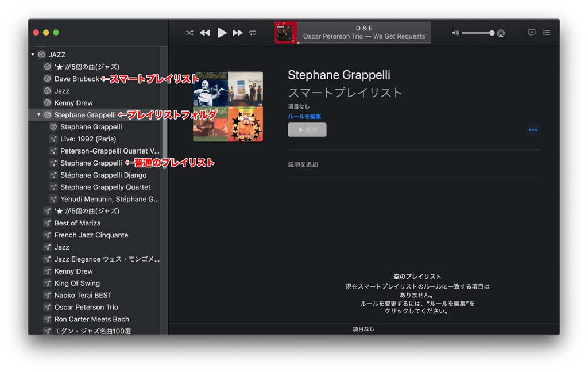The width and height of the screenshot is (588, 372).
Task: Collapse the JAZZ folder
Action: (x=33, y=55)
